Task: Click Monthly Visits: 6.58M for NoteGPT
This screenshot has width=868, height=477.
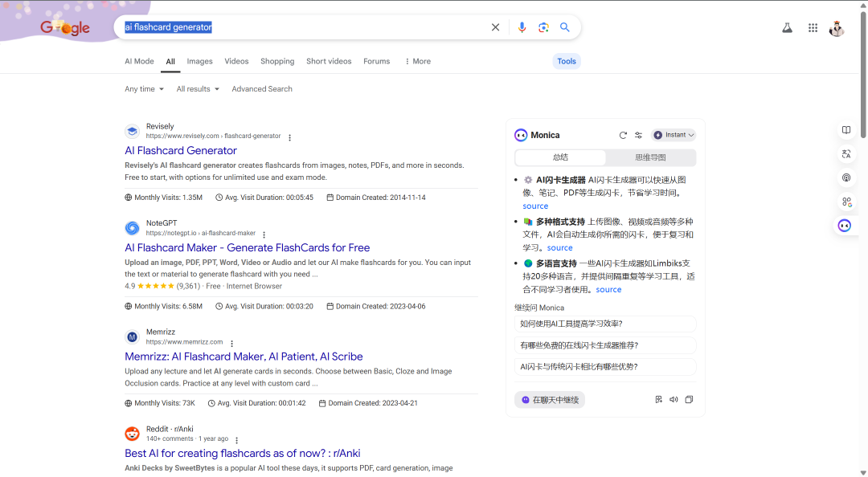Action: [x=163, y=307]
